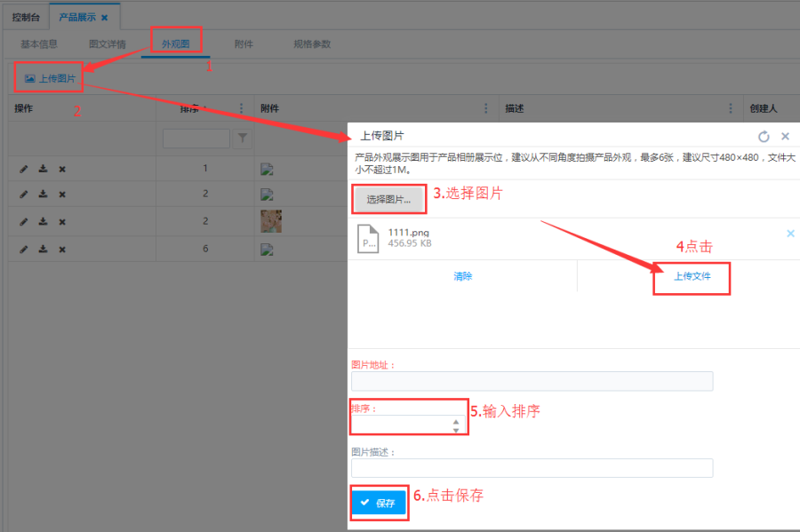Switch to the 控制台 tab
800x532 pixels.
pos(26,17)
